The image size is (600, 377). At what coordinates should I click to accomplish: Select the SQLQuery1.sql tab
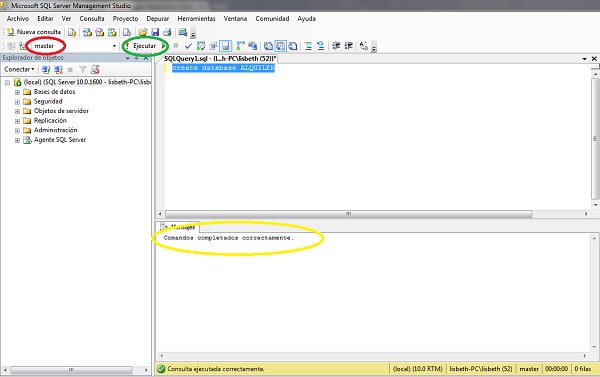[220, 59]
